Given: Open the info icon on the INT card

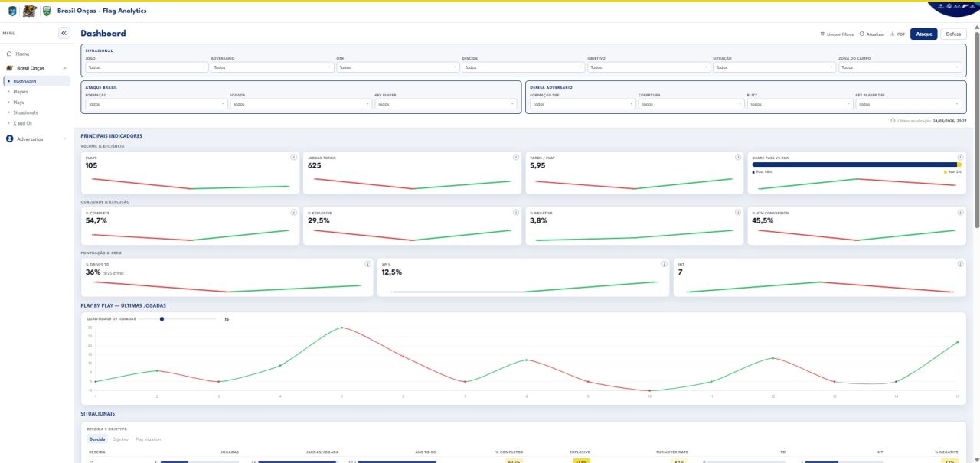Looking at the screenshot, I should 960,264.
